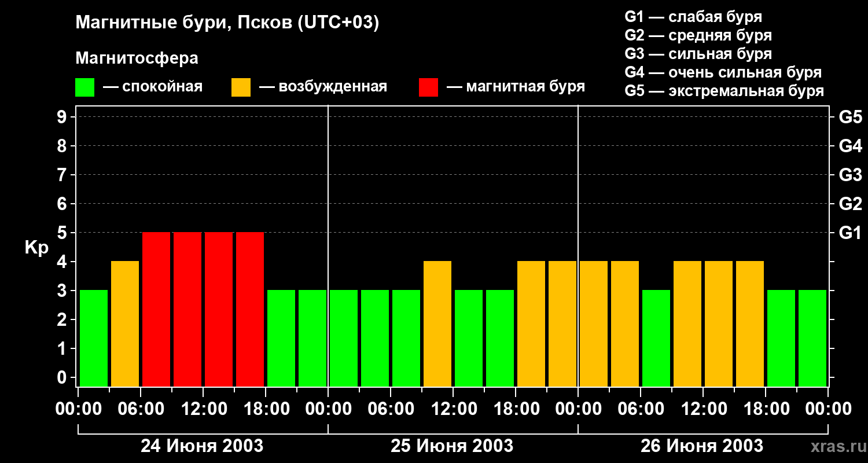Viewport: 868px width, 463px height.
Task: Click the yellow "возбужденная" legend swatch
Action: [241, 87]
